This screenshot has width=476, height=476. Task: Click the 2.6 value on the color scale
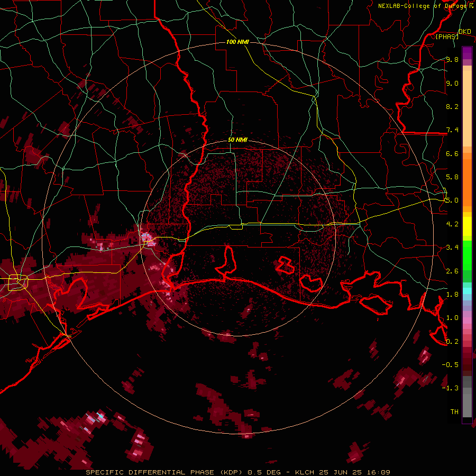[x=452, y=271]
